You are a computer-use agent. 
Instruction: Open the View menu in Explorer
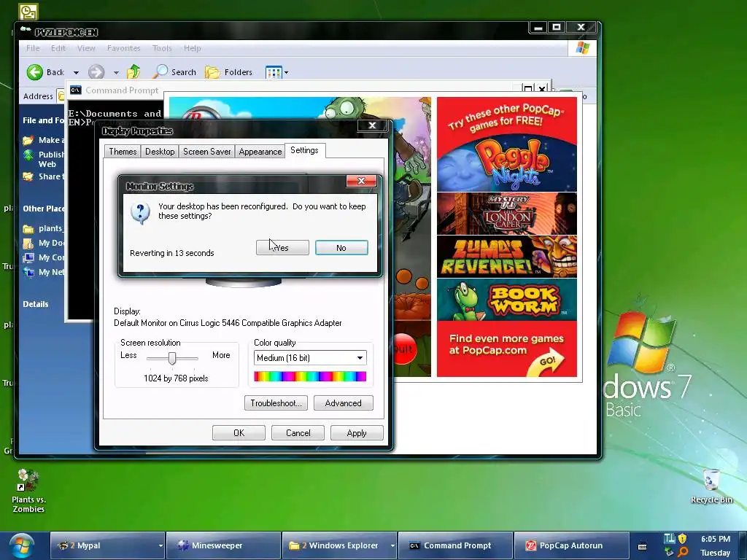coord(86,48)
